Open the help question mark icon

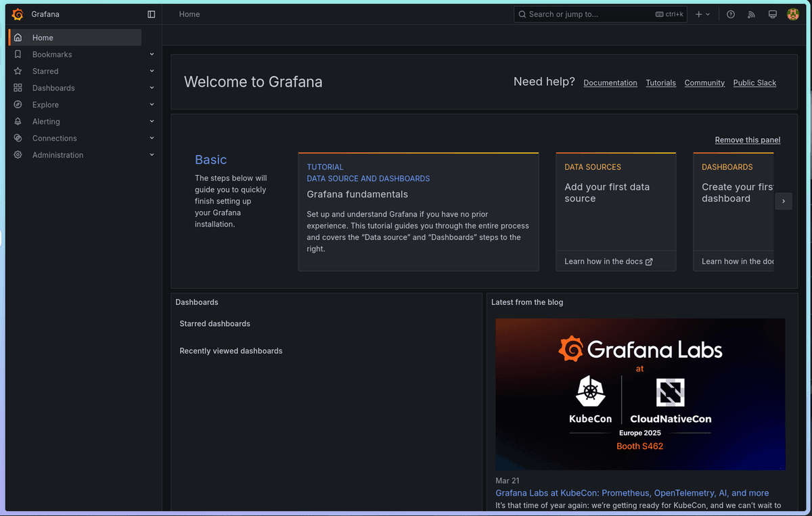pos(731,14)
